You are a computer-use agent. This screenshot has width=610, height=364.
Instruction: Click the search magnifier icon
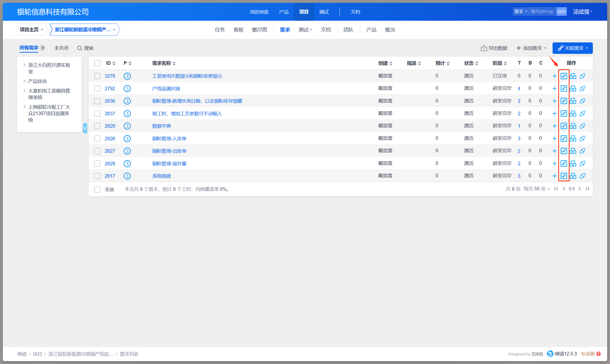tap(80, 48)
